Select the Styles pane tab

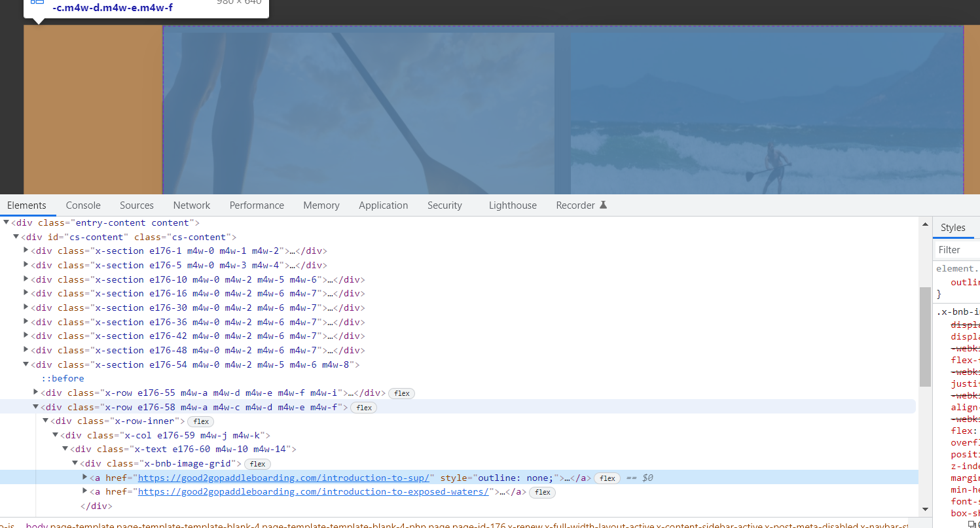coord(953,228)
